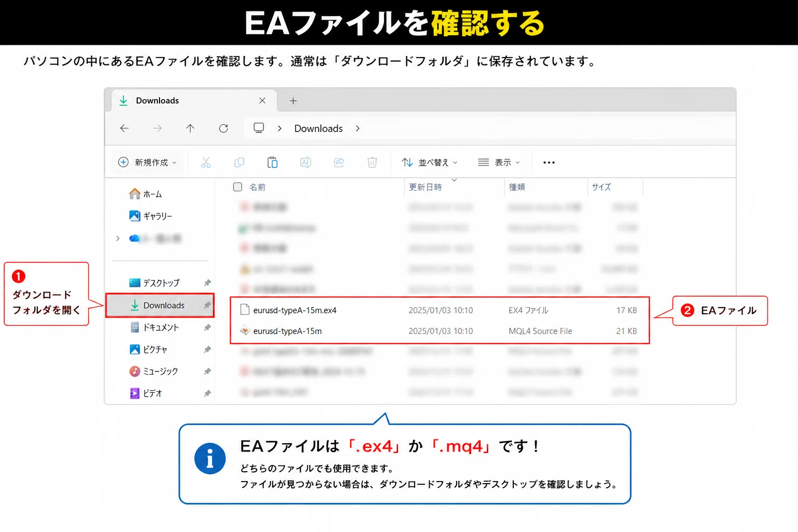798x532 pixels.
Task: Unpin デスクトップ using its pin icon
Action: 207,283
